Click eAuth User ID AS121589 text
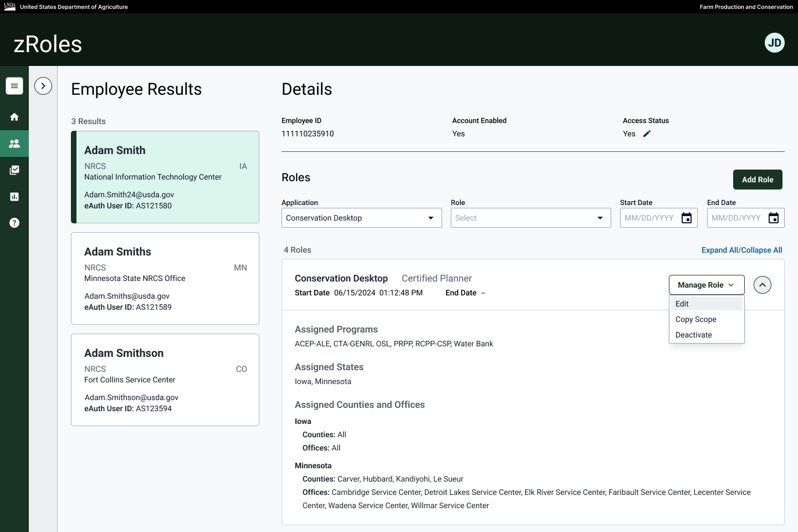This screenshot has width=798, height=532. [x=128, y=307]
